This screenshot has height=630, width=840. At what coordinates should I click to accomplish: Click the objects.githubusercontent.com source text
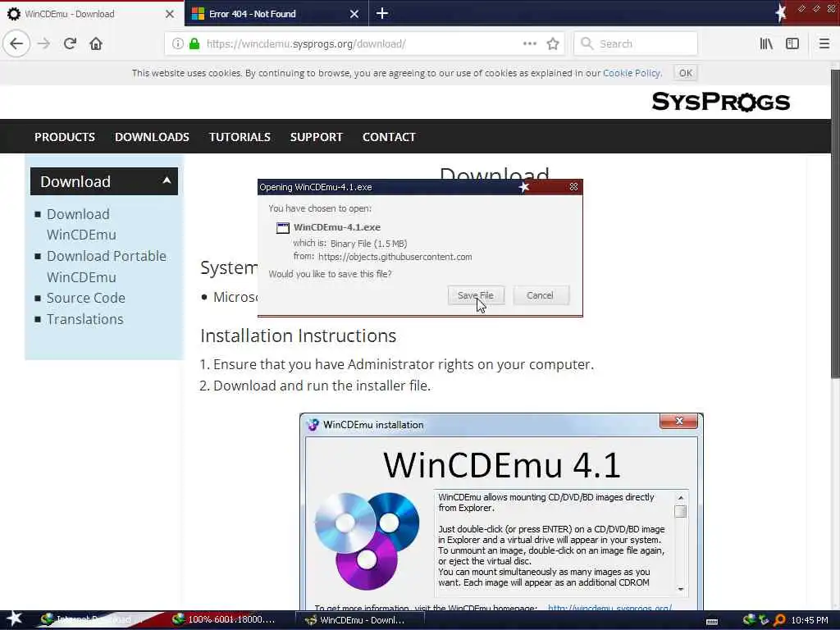tap(395, 257)
